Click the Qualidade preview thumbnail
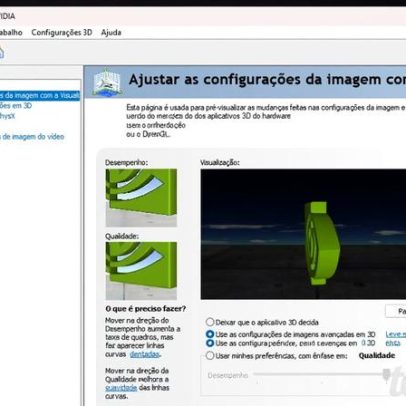406x406 pixels. coord(141,271)
